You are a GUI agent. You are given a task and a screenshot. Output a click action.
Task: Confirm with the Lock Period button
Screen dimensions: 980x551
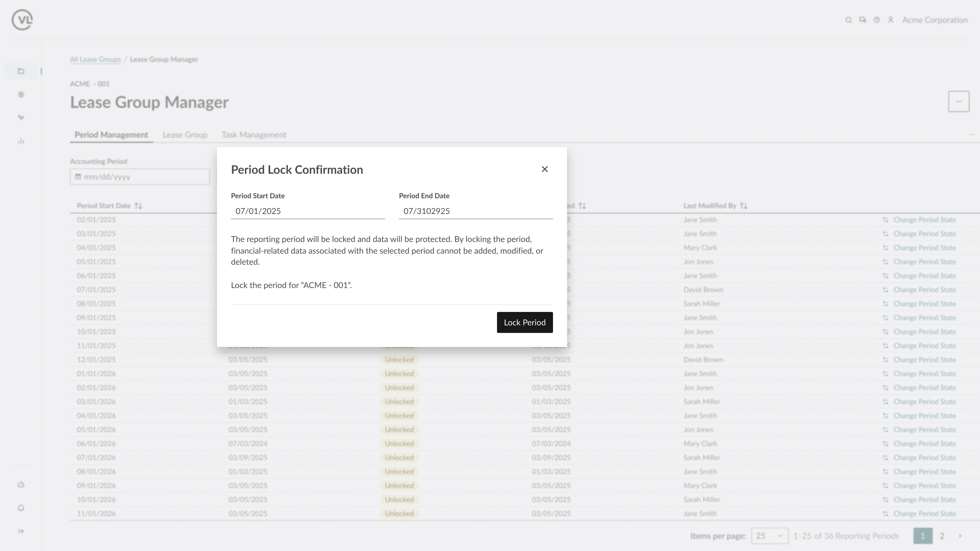pos(525,322)
